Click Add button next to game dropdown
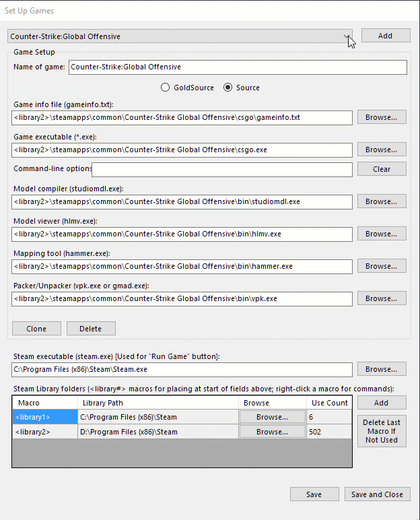Viewport: 420px width, 520px height. click(385, 36)
